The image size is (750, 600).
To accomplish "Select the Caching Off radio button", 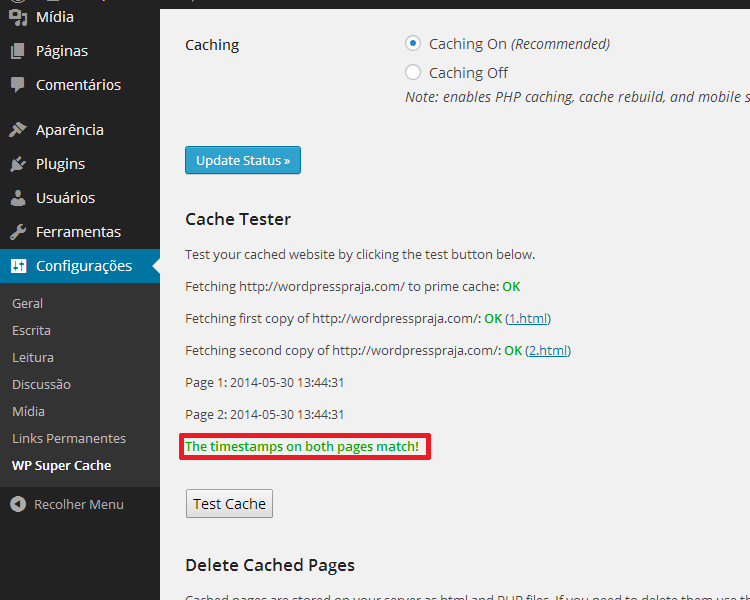I will (x=413, y=72).
